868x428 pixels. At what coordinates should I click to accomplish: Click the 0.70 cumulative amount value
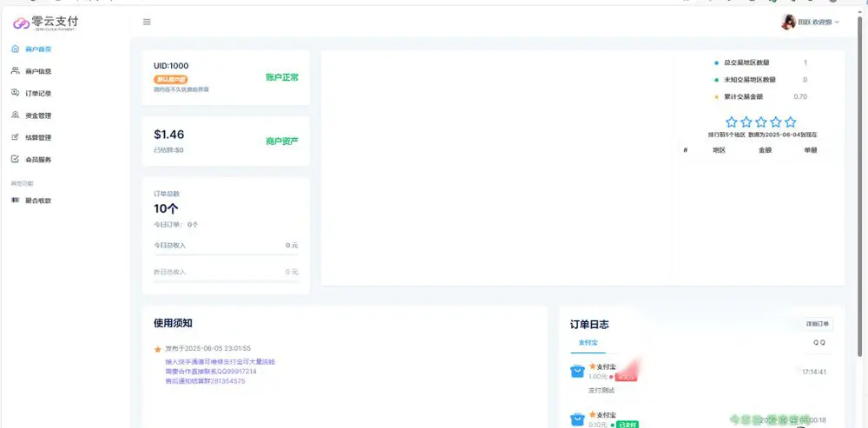[x=800, y=97]
